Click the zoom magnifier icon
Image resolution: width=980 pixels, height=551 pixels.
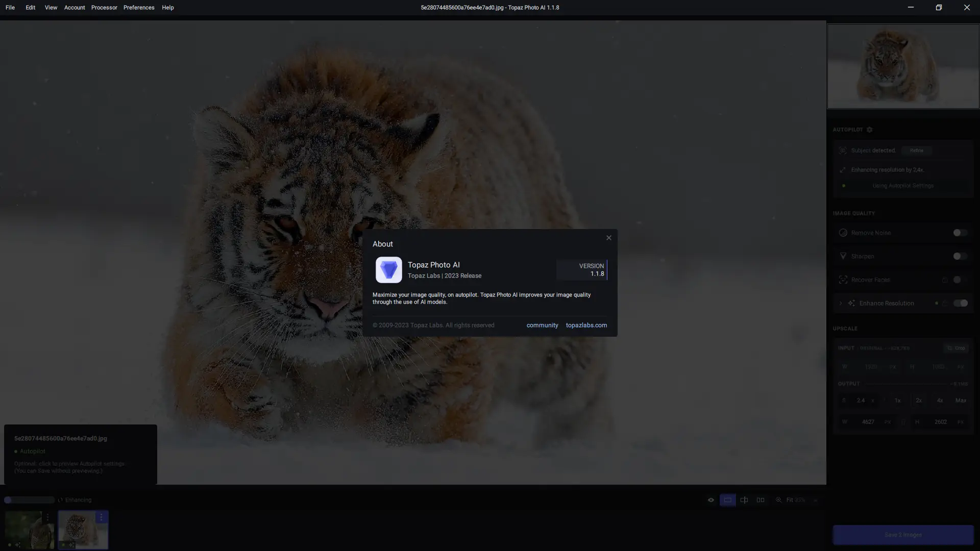779,500
